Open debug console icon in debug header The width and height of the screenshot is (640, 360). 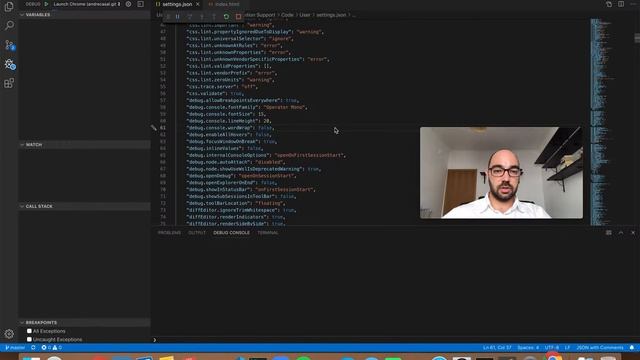(x=140, y=4)
